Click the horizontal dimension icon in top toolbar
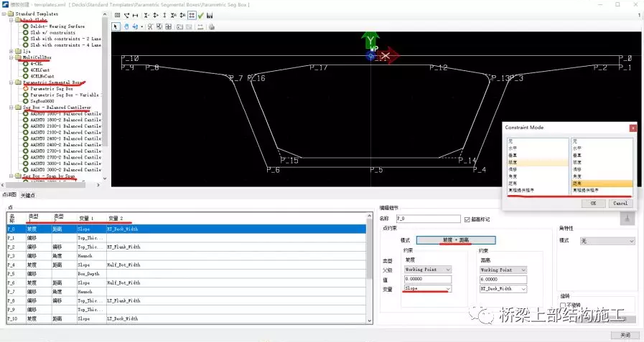 tap(135, 16)
